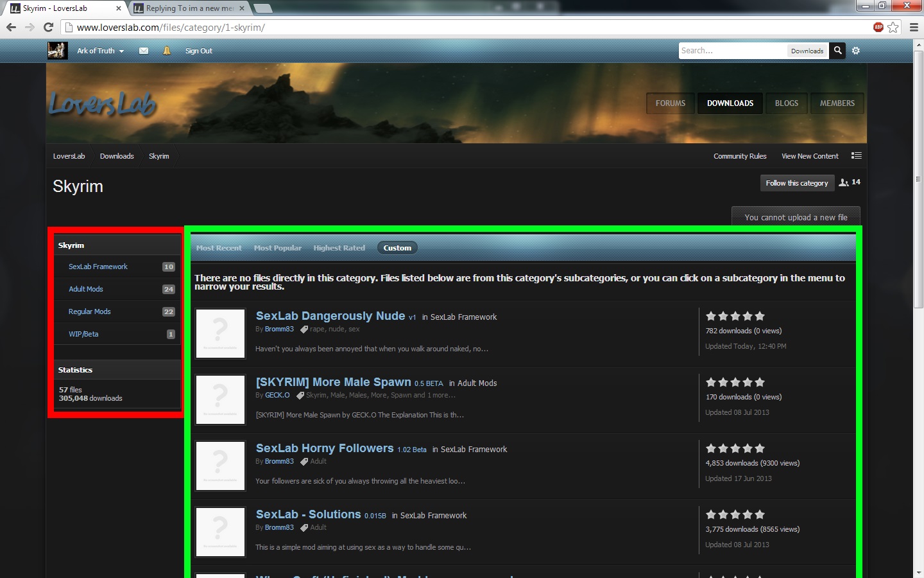The height and width of the screenshot is (578, 924).
Task: Open the Community Rules link
Action: pyautogui.click(x=740, y=156)
